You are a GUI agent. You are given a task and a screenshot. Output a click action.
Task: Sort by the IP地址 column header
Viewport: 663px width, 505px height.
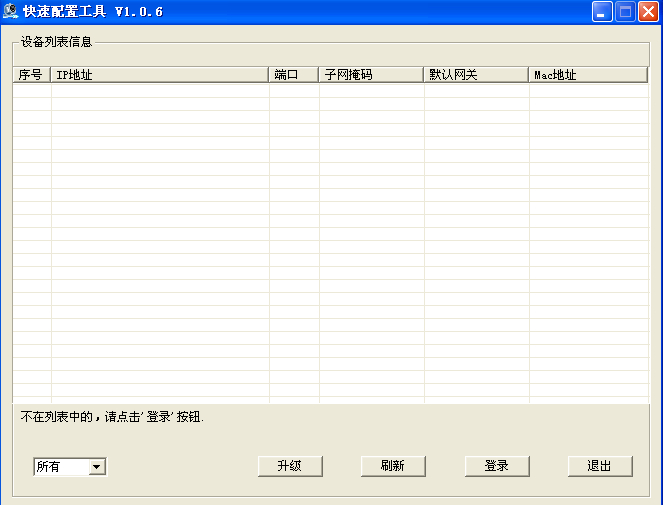(x=159, y=74)
